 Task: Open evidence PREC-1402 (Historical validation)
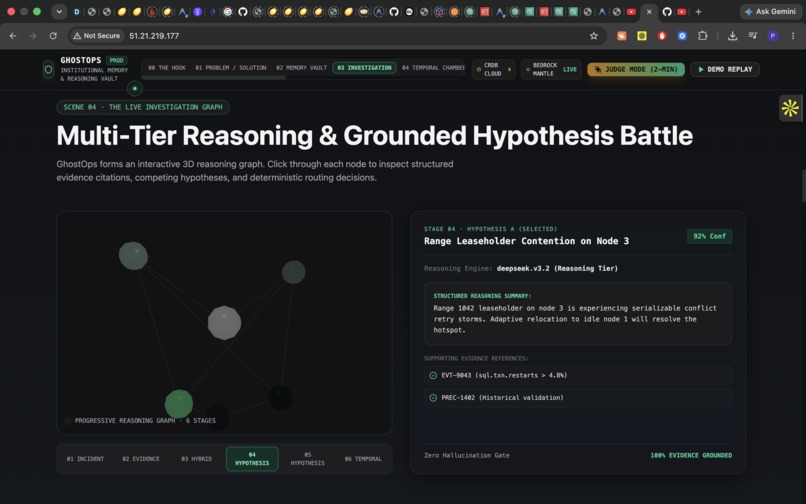tap(578, 398)
